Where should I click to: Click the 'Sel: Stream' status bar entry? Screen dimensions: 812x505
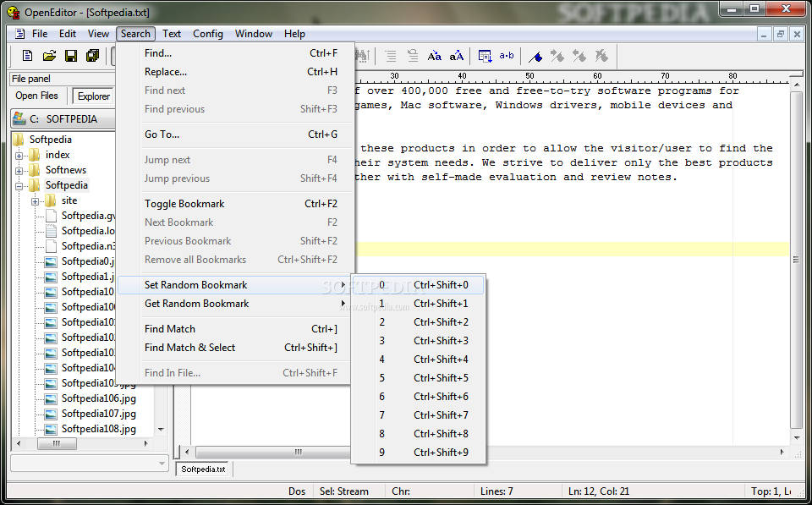(x=344, y=491)
